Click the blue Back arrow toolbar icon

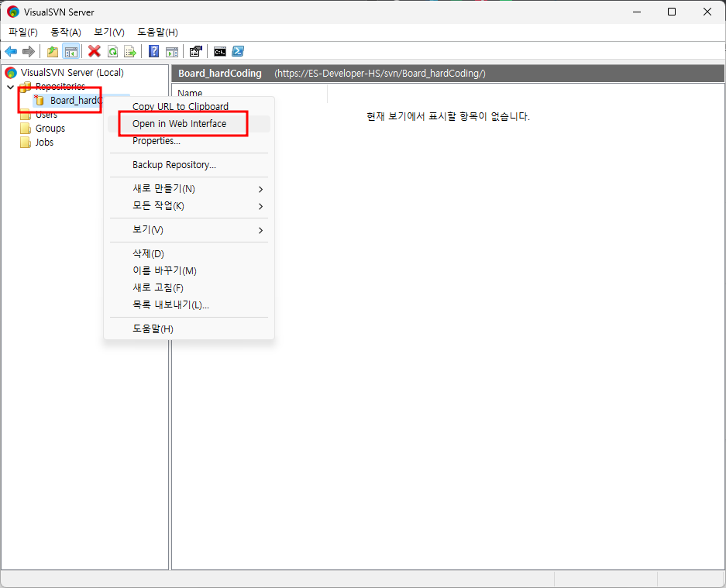pos(11,51)
